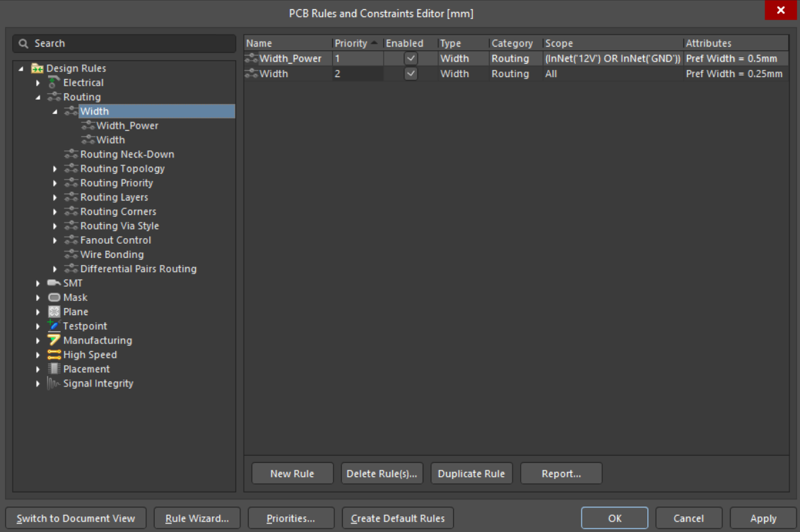Image resolution: width=800 pixels, height=532 pixels.
Task: Select Width_Power rule in the tree
Action: 127,126
